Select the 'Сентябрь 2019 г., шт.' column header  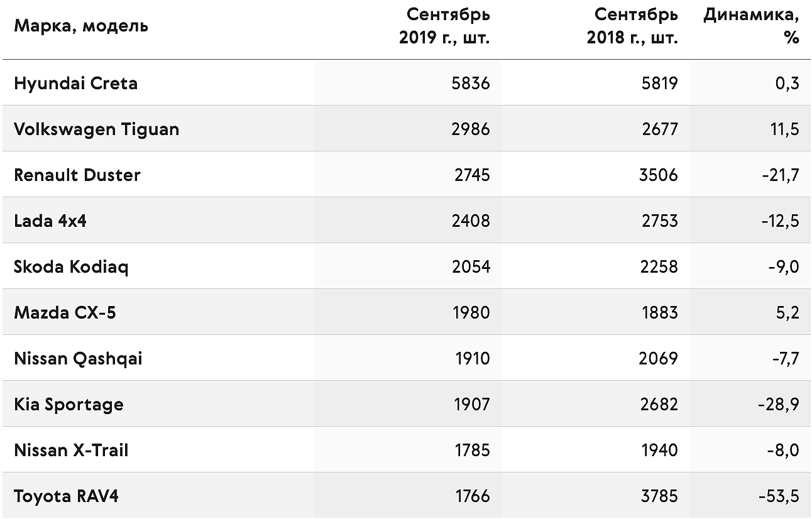444,26
